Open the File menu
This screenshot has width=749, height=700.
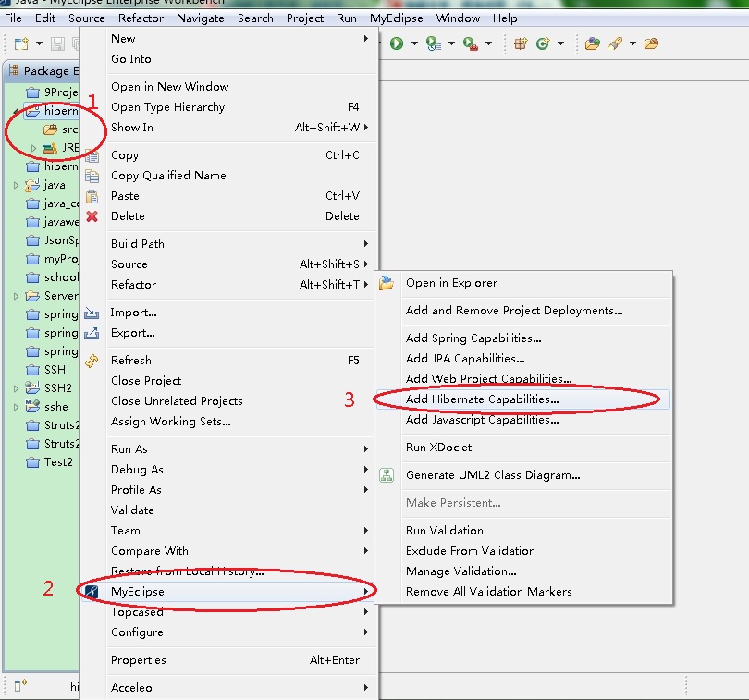click(x=13, y=18)
